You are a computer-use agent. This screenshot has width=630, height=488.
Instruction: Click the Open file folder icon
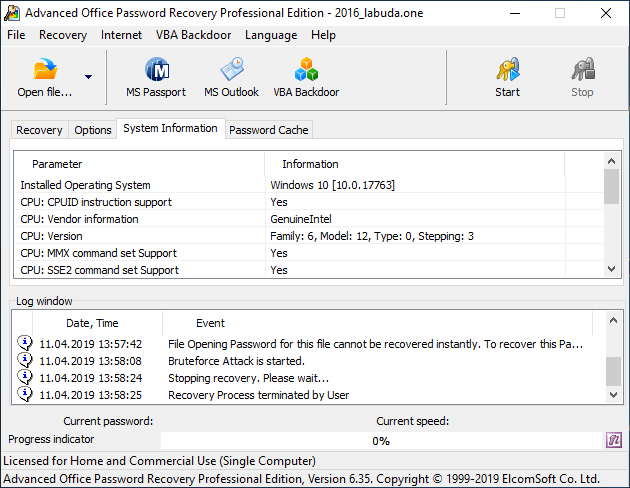45,72
